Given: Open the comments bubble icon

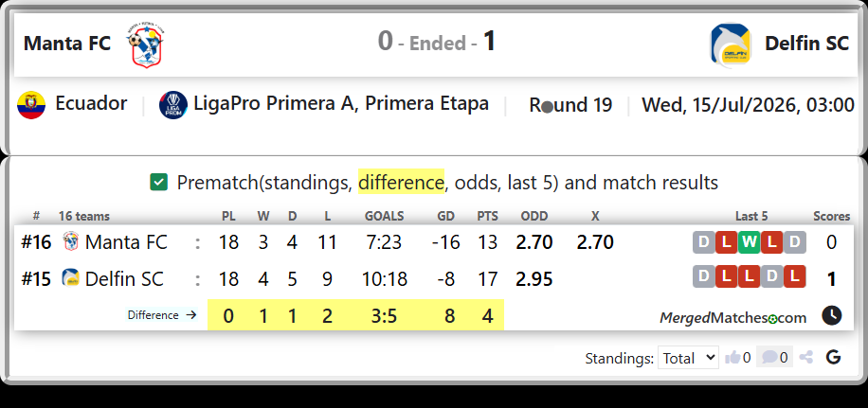Looking at the screenshot, I should tap(769, 357).
